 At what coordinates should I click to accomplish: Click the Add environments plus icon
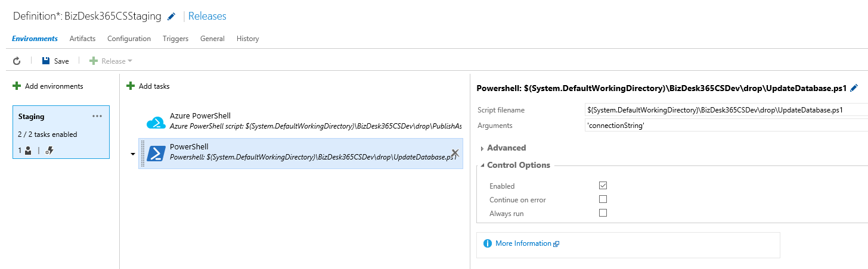click(x=17, y=86)
